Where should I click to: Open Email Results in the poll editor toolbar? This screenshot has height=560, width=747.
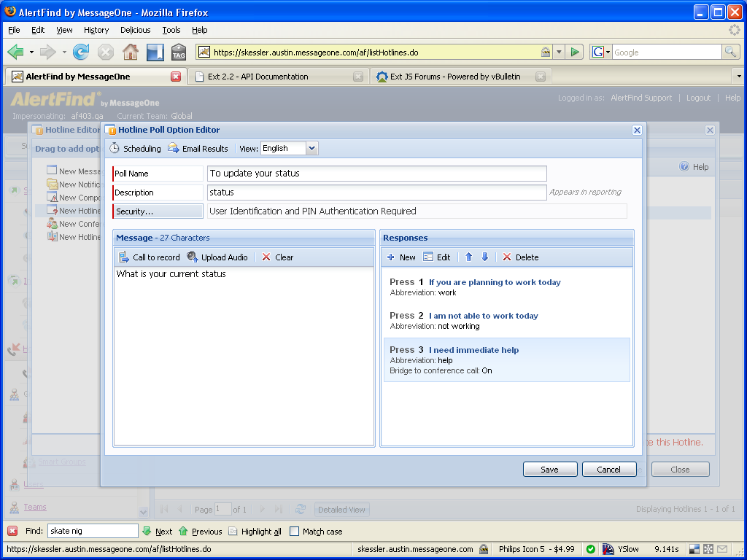[198, 149]
